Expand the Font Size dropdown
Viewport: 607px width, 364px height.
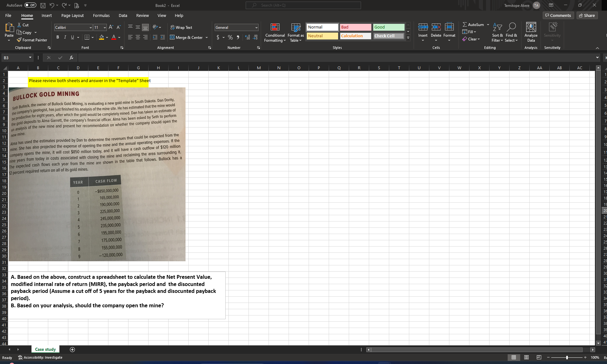(104, 27)
